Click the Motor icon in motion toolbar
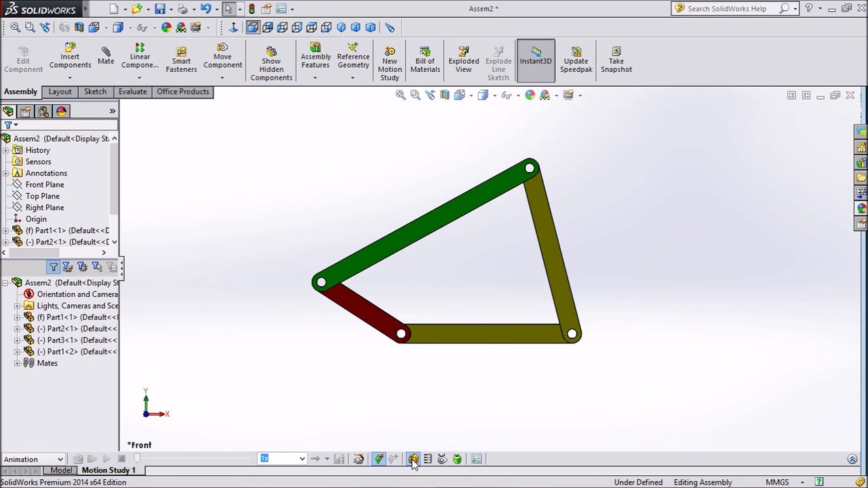The image size is (868, 488). point(413,459)
